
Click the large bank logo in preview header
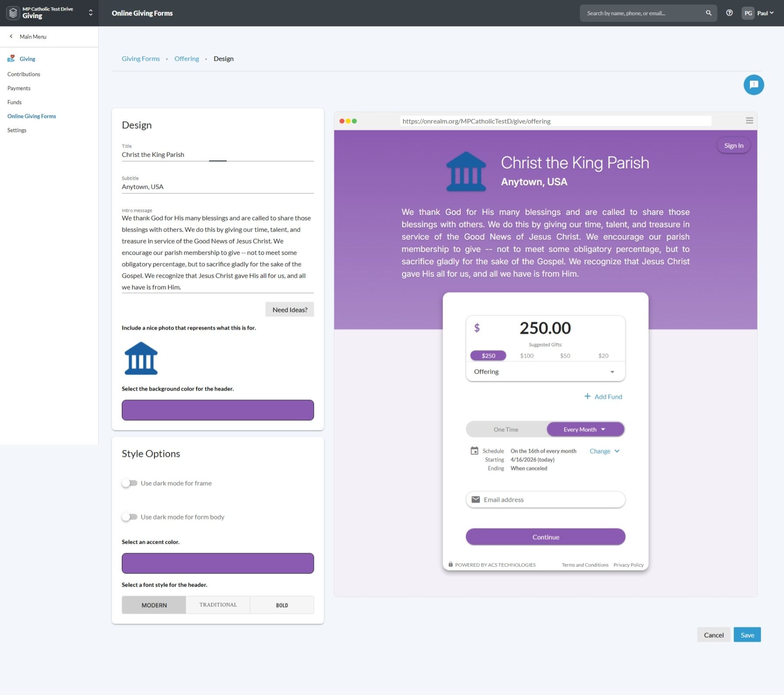(x=466, y=171)
